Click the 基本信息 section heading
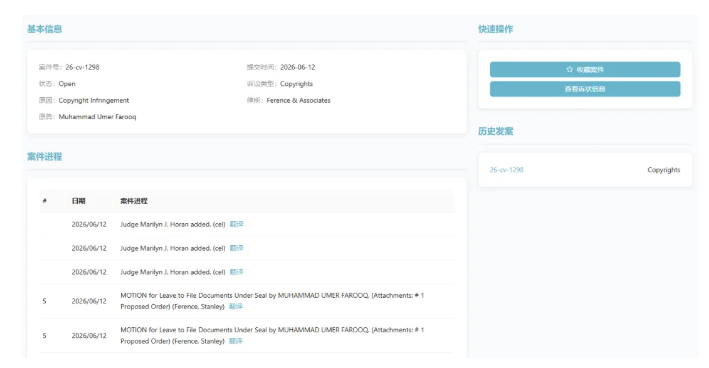Viewport: 709px width, 368px height. tap(44, 29)
